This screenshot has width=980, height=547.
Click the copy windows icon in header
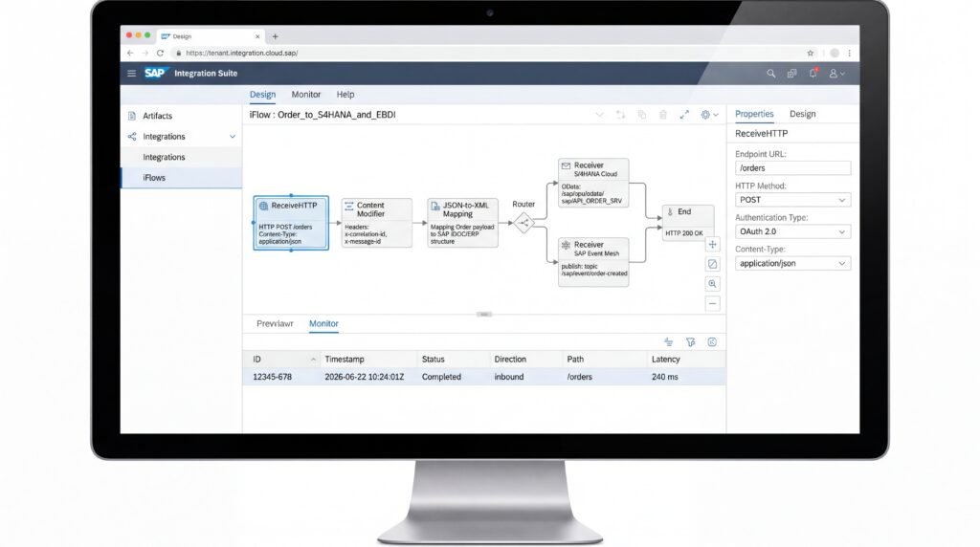coord(791,74)
